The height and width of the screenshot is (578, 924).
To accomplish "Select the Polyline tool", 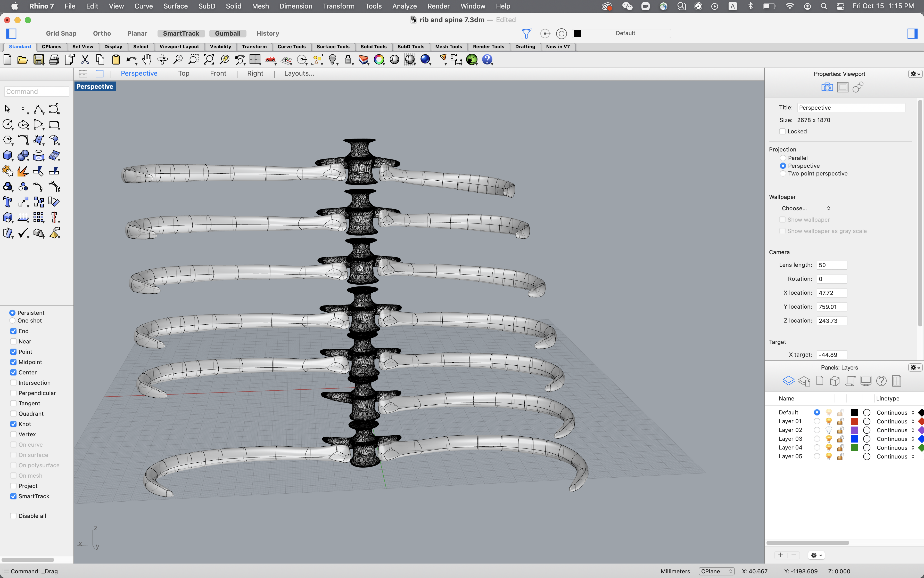I will (x=39, y=109).
